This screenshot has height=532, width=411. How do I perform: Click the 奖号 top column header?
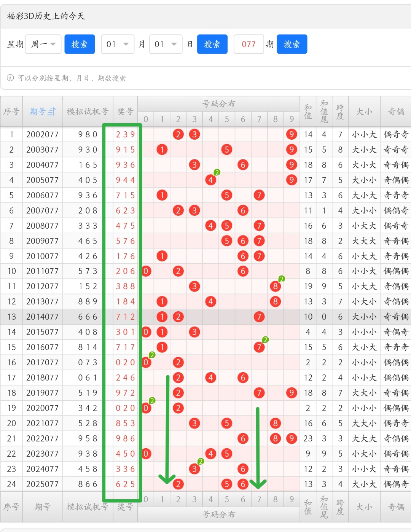(x=125, y=111)
